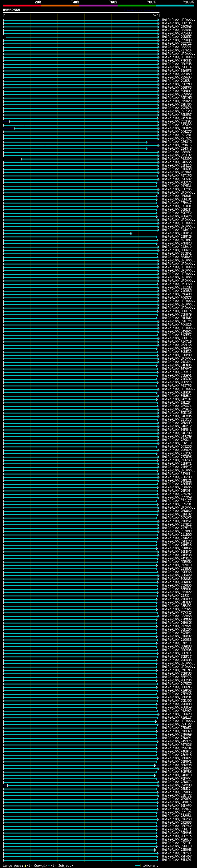
Task: Click hit label UniRef100_B6SVV9
Action: pyautogui.click(x=177, y=95)
